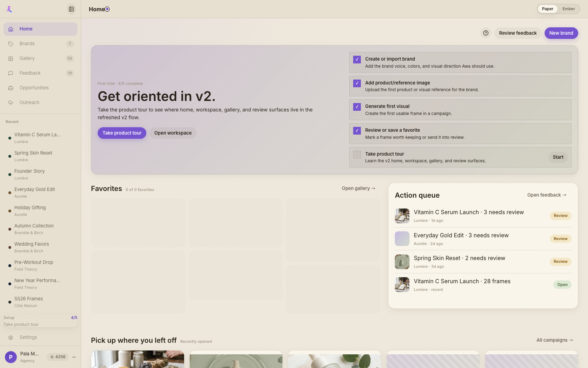Review Vitamin C Serum Launch item

[x=560, y=216]
